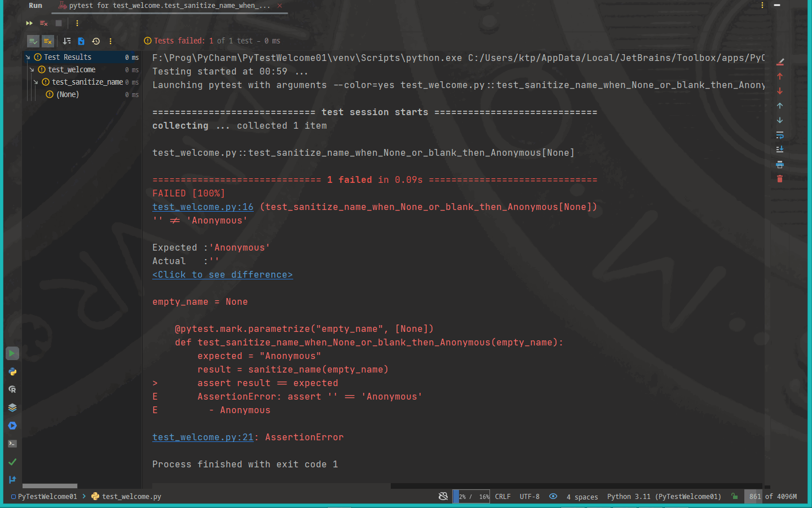
Task: Click the Print console output icon
Action: (780, 164)
